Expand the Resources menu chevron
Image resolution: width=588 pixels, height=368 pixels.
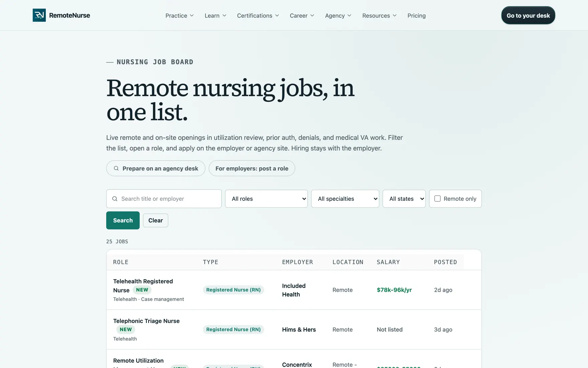(x=395, y=16)
